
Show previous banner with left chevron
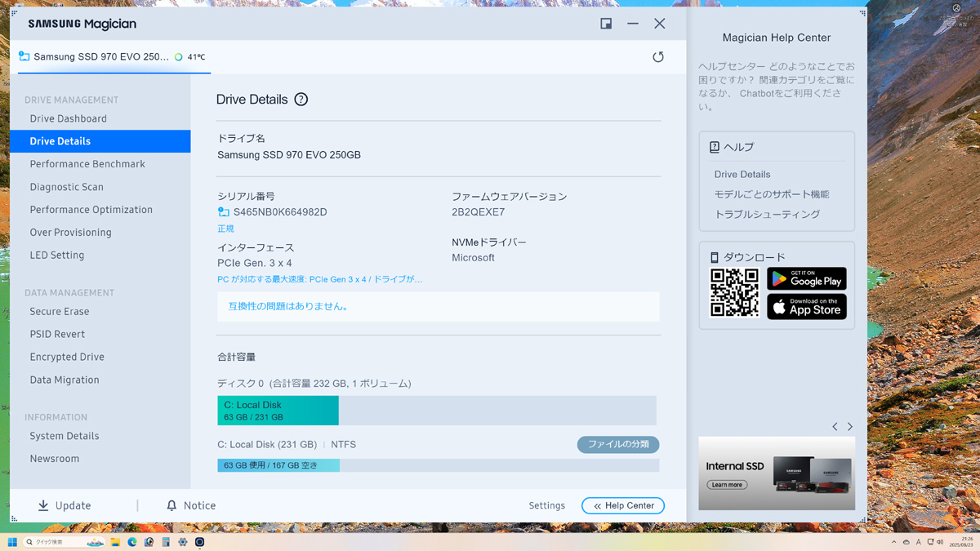(835, 427)
